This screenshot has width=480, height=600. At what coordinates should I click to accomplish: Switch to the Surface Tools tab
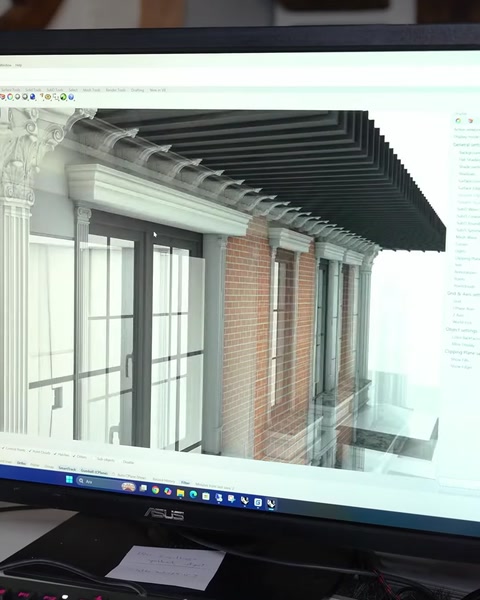click(11, 90)
